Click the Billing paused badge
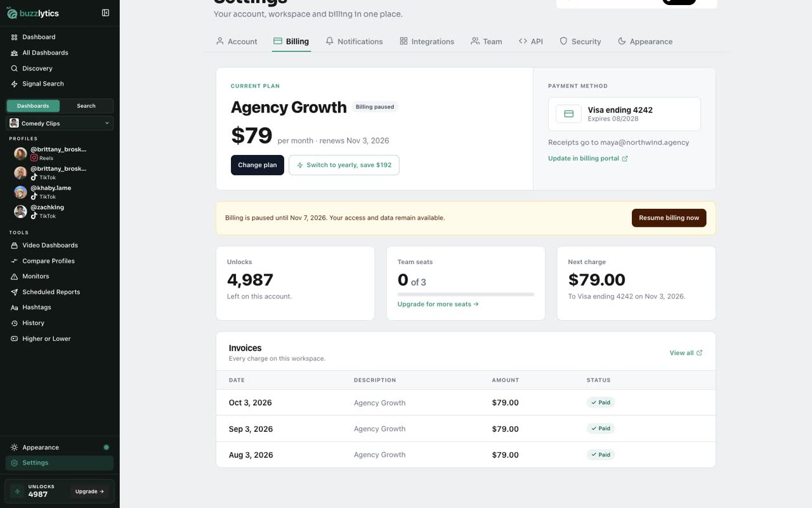The height and width of the screenshot is (508, 812). [x=375, y=107]
